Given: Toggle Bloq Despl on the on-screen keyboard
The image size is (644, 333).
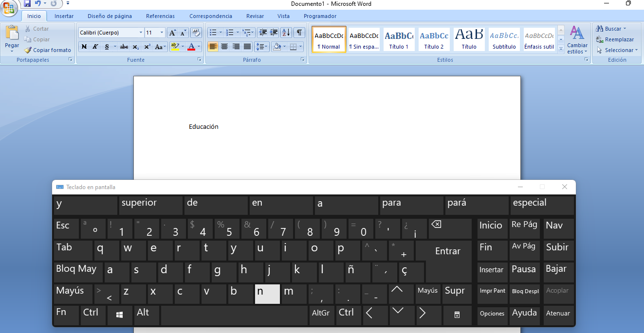Looking at the screenshot, I should pyautogui.click(x=525, y=294).
